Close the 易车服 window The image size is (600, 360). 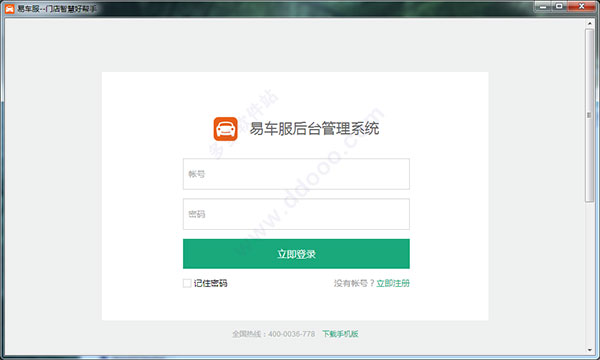pos(582,6)
